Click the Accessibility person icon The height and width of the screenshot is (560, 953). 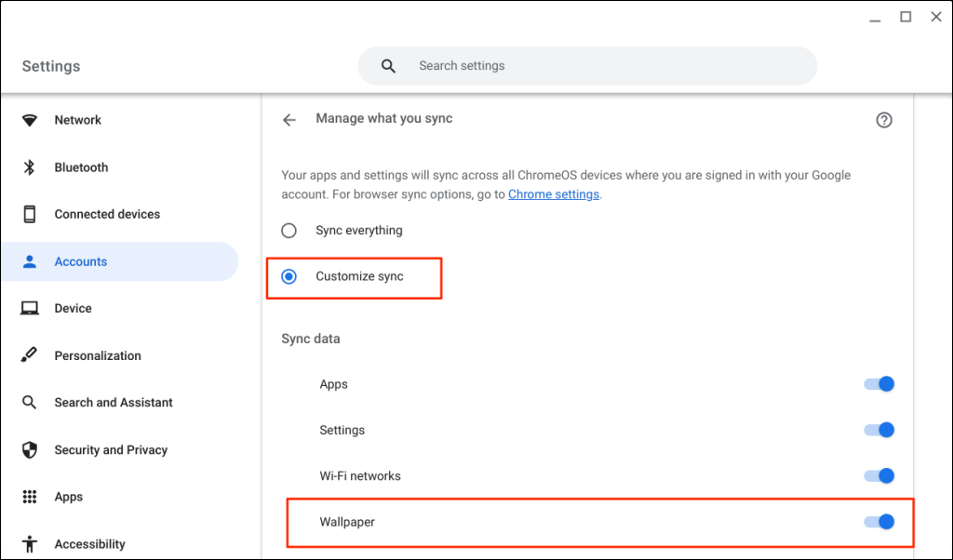pos(30,543)
